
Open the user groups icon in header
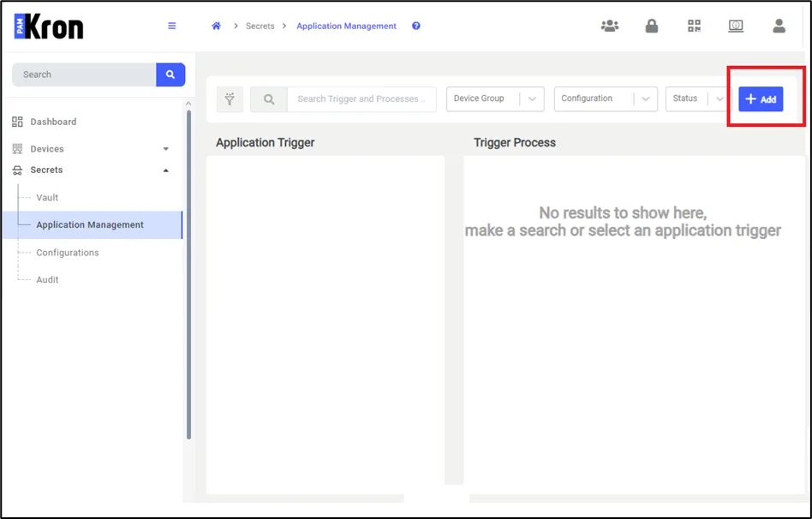tap(610, 26)
